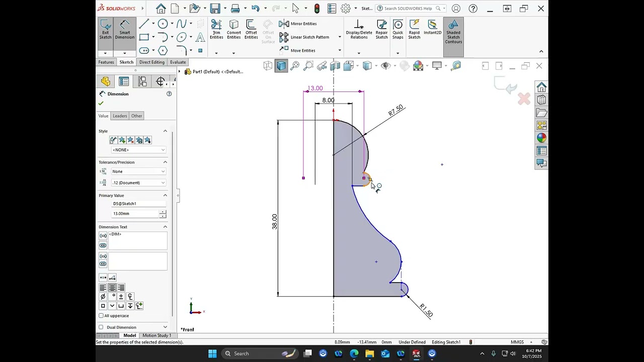Image resolution: width=644 pixels, height=362 pixels.
Task: Click the Exit Sketch button
Action: click(105, 33)
